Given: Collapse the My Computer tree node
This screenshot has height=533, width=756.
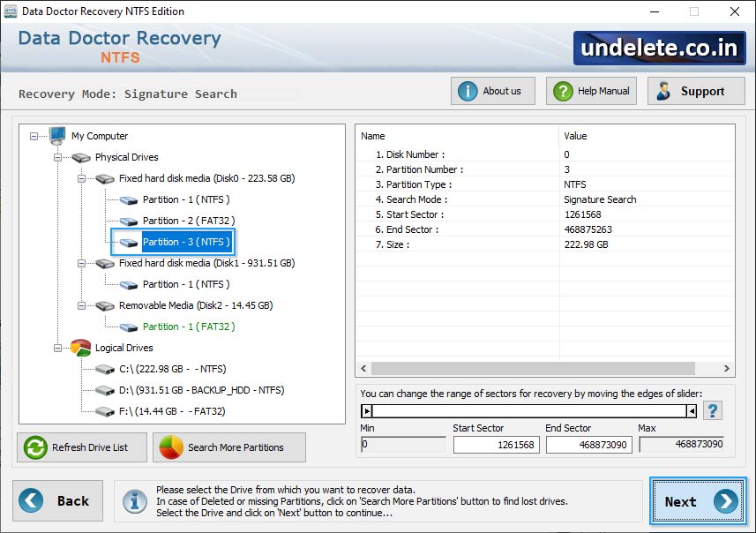Looking at the screenshot, I should click(32, 136).
